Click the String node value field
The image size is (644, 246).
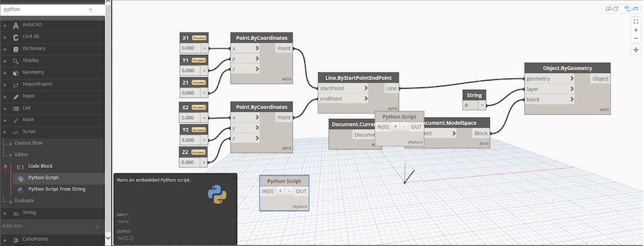[470, 106]
